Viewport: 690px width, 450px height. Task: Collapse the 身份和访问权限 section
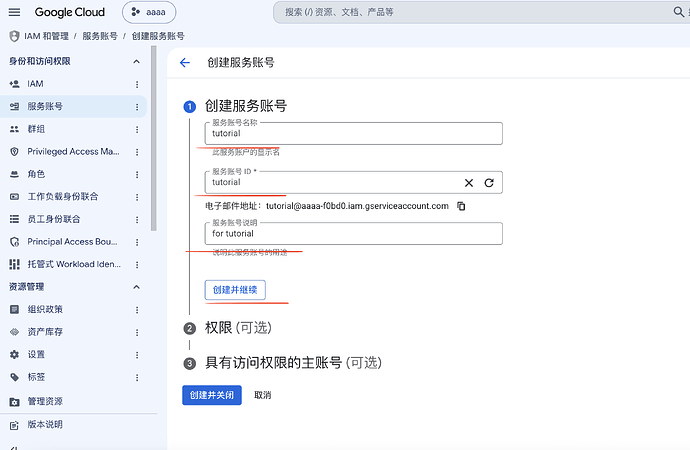(x=136, y=62)
